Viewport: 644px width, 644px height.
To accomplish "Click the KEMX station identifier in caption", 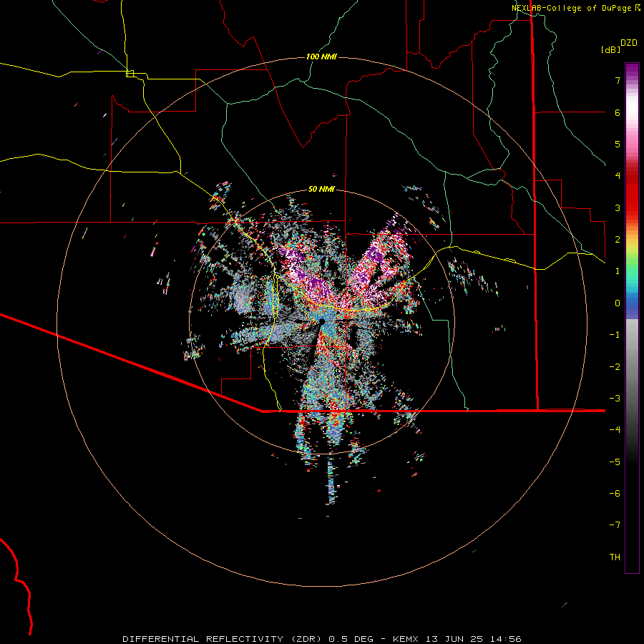I will pyautogui.click(x=406, y=639).
